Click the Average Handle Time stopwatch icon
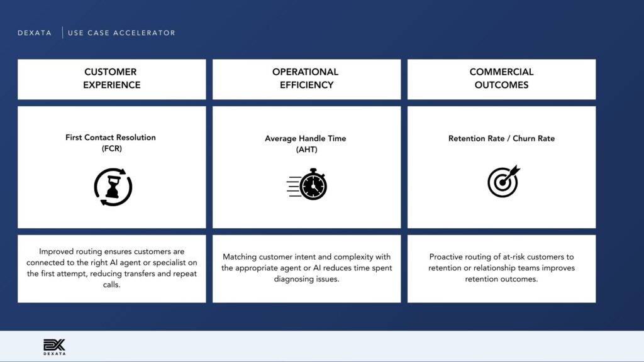644x362 pixels. click(307, 185)
